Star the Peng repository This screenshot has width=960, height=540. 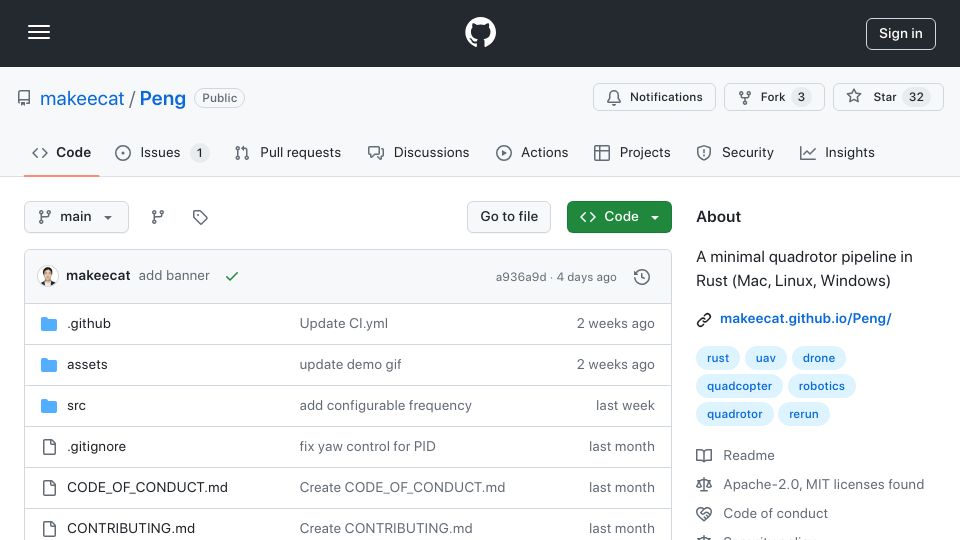pyautogui.click(x=888, y=97)
